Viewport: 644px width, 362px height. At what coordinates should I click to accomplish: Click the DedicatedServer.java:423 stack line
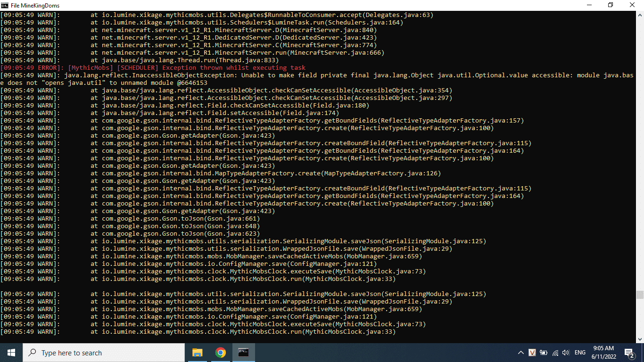(188, 38)
